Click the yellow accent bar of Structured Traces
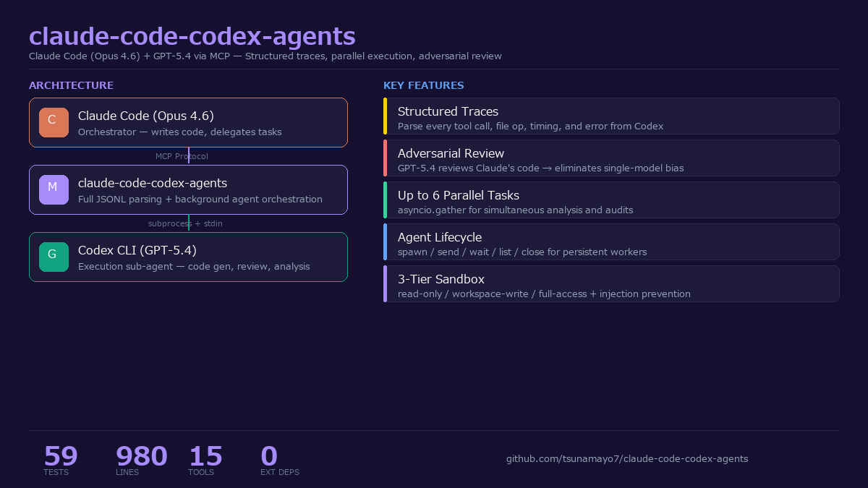This screenshot has height=488, width=868. tap(385, 116)
